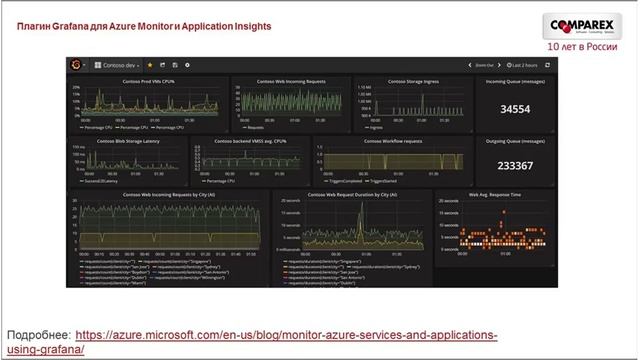Open Web Incoming Requests by City title
The width and height of the screenshot is (640, 360).
[x=169, y=195]
